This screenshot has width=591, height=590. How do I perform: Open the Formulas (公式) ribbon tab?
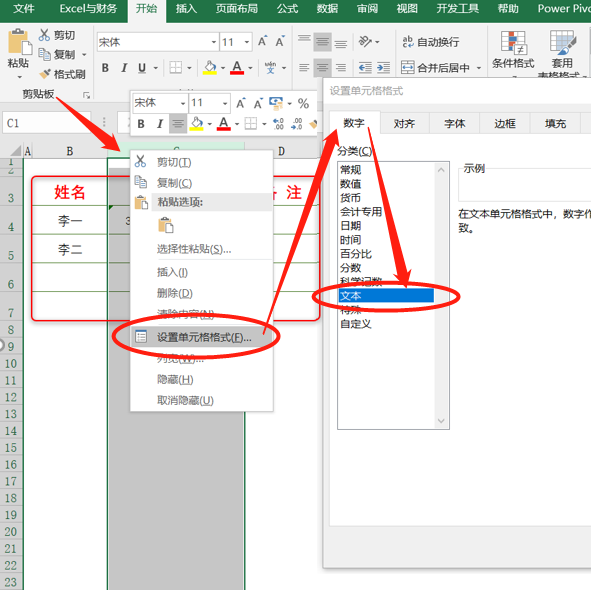coord(287,9)
